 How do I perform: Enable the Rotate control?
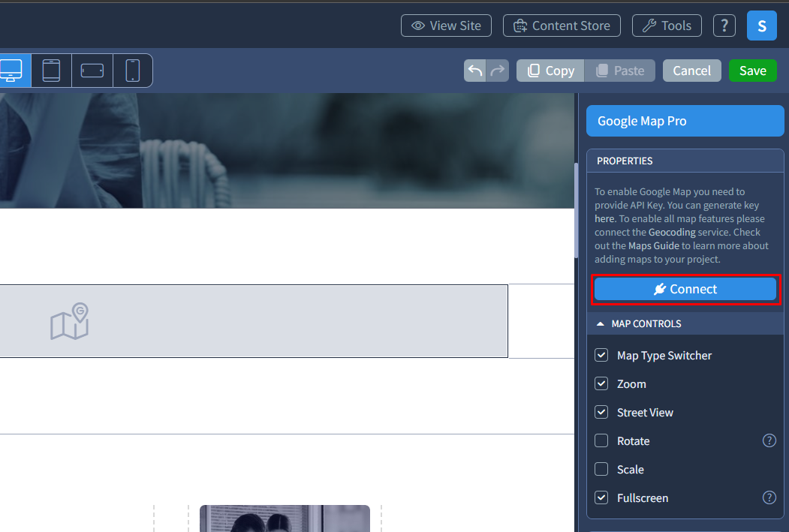601,440
